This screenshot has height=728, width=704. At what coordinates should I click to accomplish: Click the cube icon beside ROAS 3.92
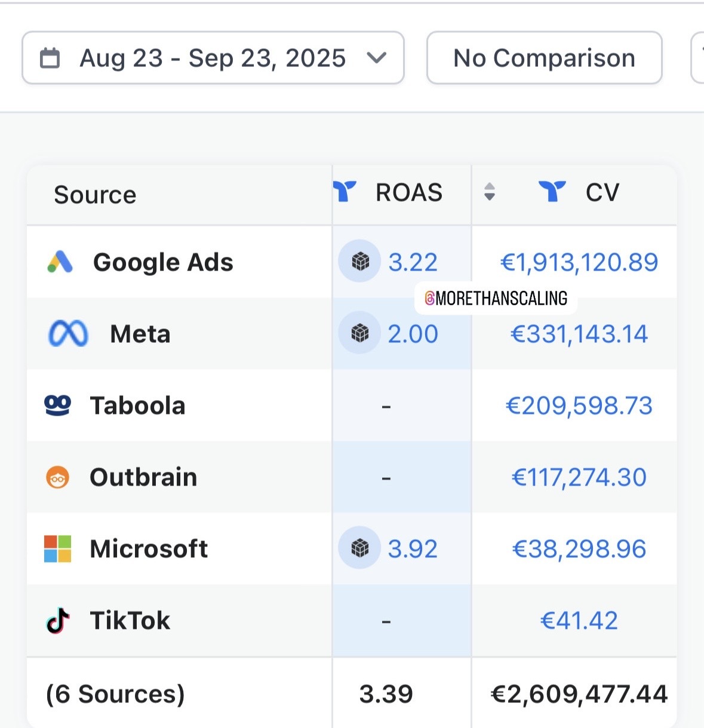tap(359, 548)
